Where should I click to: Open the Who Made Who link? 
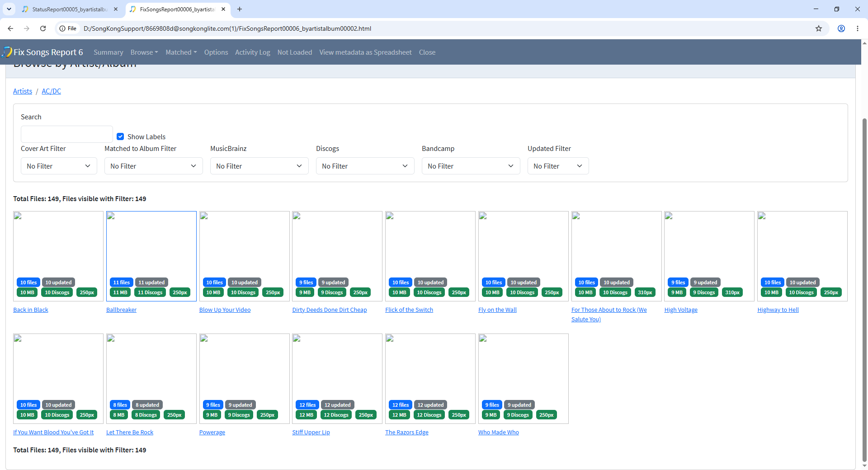coord(499,432)
